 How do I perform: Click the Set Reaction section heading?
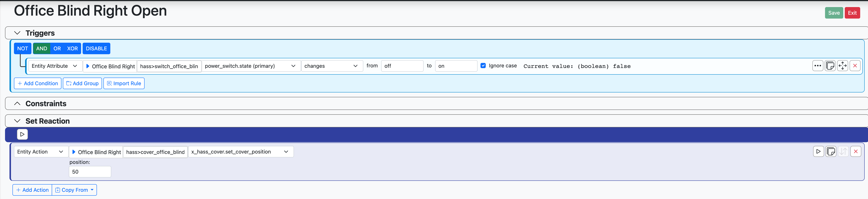click(47, 121)
